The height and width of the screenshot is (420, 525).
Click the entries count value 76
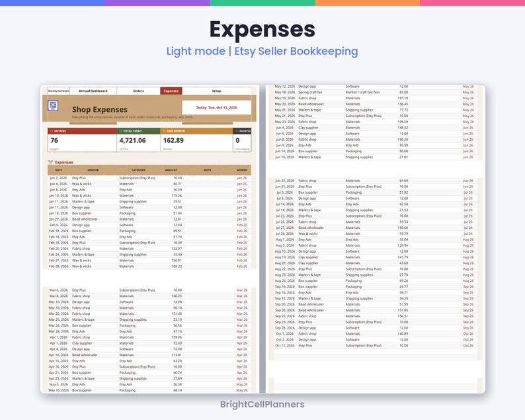pos(54,140)
